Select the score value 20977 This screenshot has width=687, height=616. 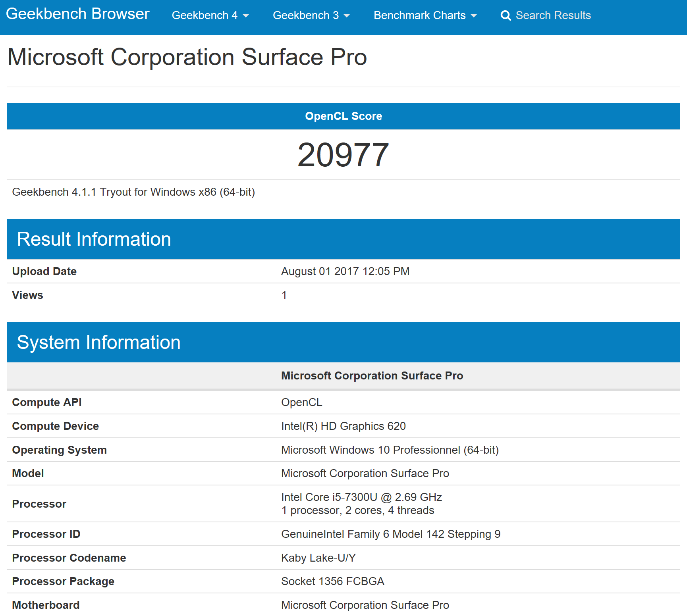pyautogui.click(x=343, y=155)
